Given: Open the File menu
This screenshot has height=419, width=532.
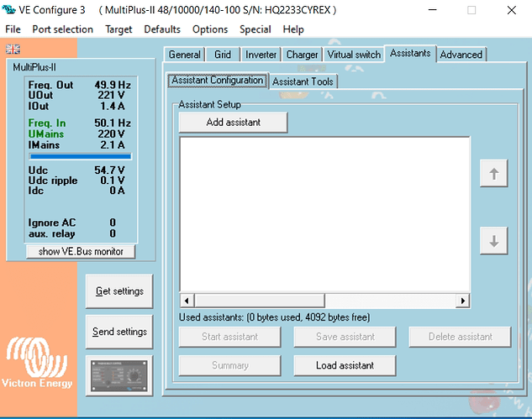Looking at the screenshot, I should tap(13, 29).
